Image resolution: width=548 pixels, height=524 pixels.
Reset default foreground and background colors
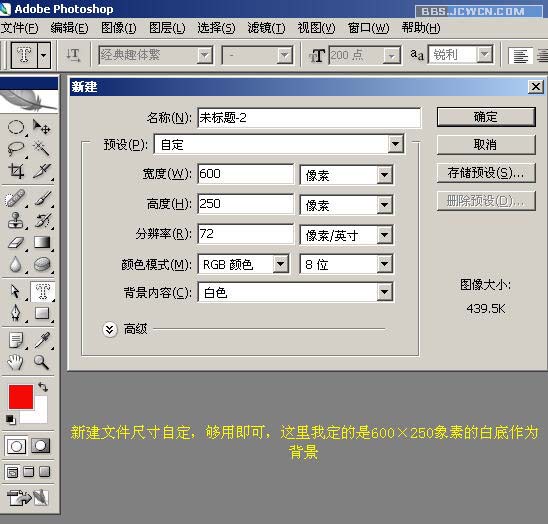point(10,419)
